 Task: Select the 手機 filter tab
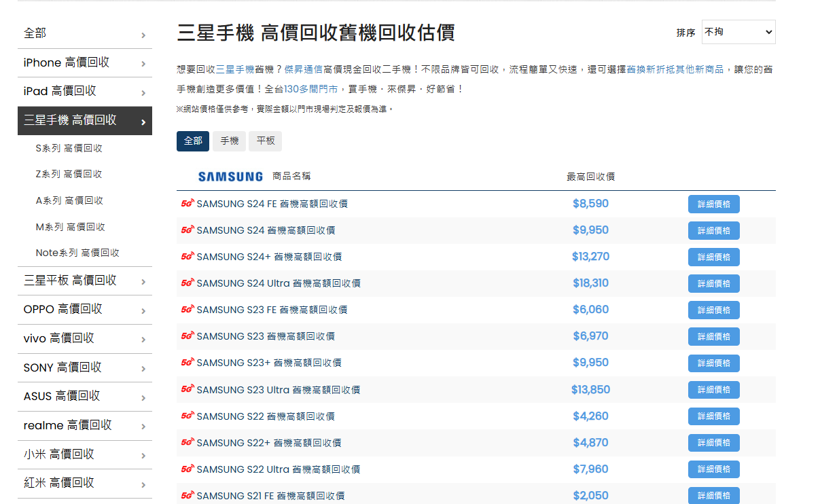tap(229, 141)
